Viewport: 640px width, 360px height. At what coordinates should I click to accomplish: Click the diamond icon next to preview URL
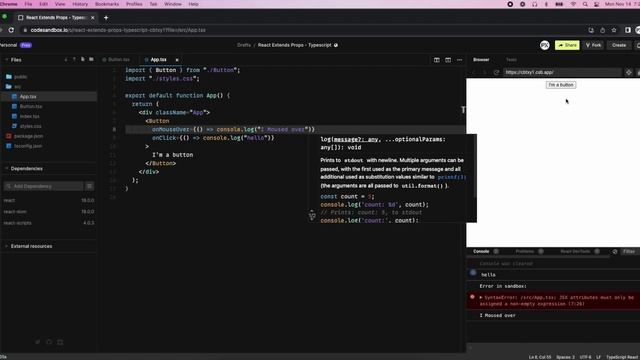(x=629, y=72)
